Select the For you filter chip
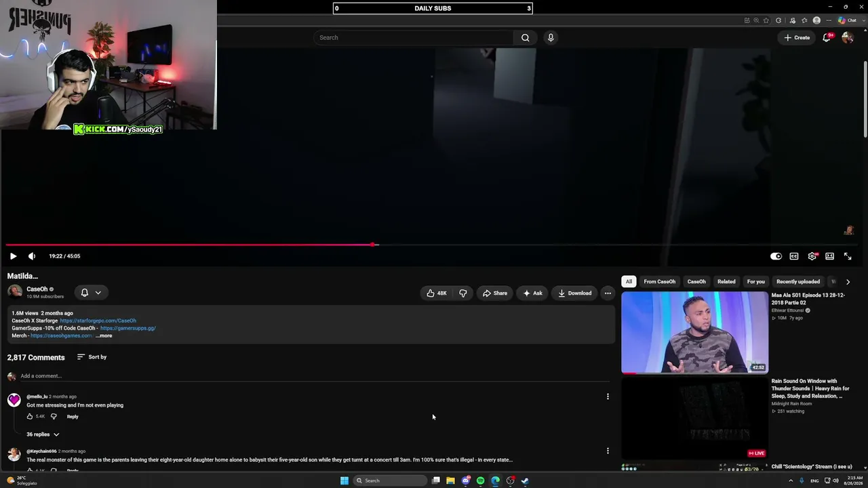The width and height of the screenshot is (868, 488). click(755, 281)
